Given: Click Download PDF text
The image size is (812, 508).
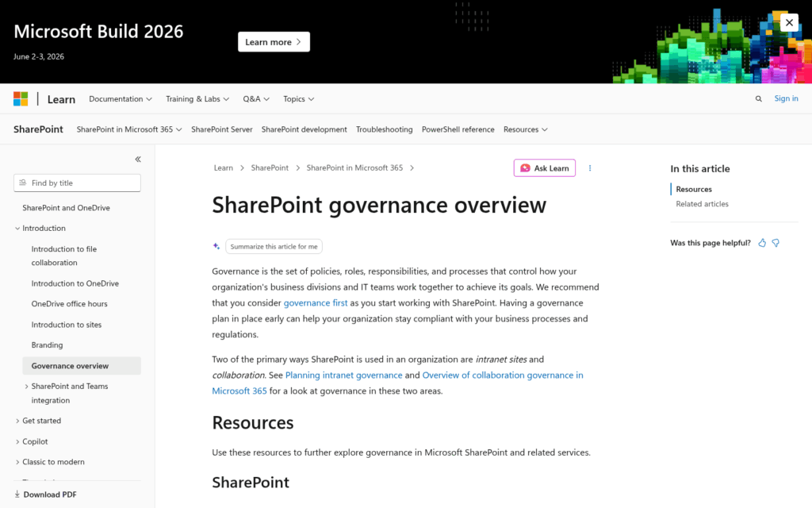Looking at the screenshot, I should 50,495.
